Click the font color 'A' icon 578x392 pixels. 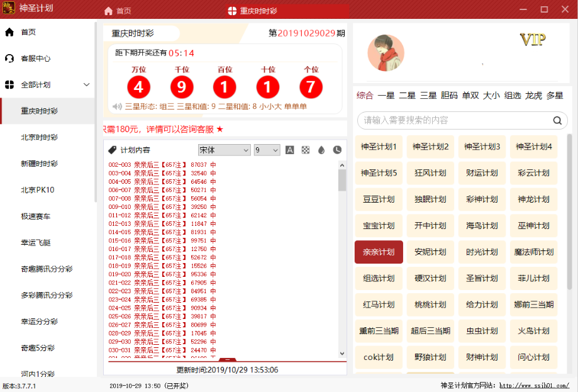(x=290, y=150)
